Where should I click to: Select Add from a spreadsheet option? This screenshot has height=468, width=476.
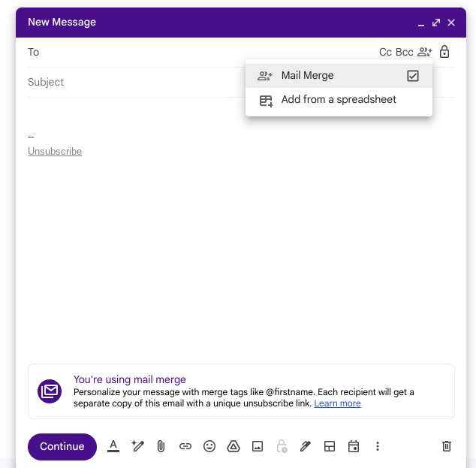coord(339,100)
